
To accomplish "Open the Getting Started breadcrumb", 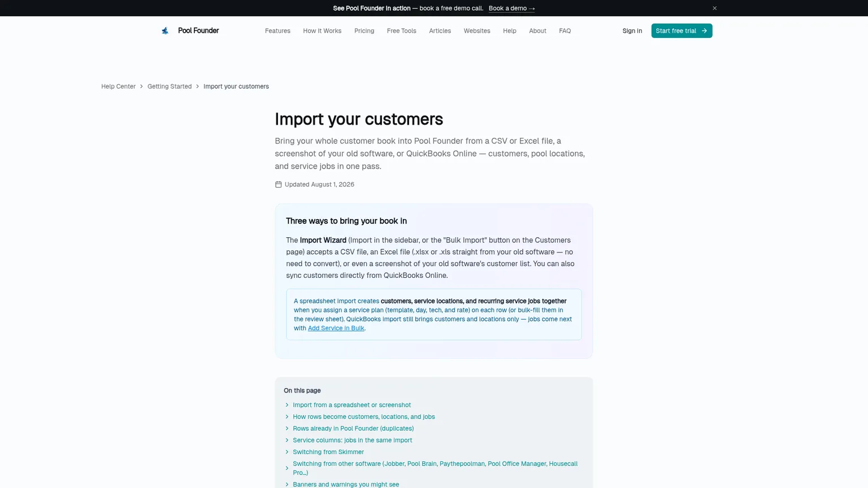I will point(170,86).
